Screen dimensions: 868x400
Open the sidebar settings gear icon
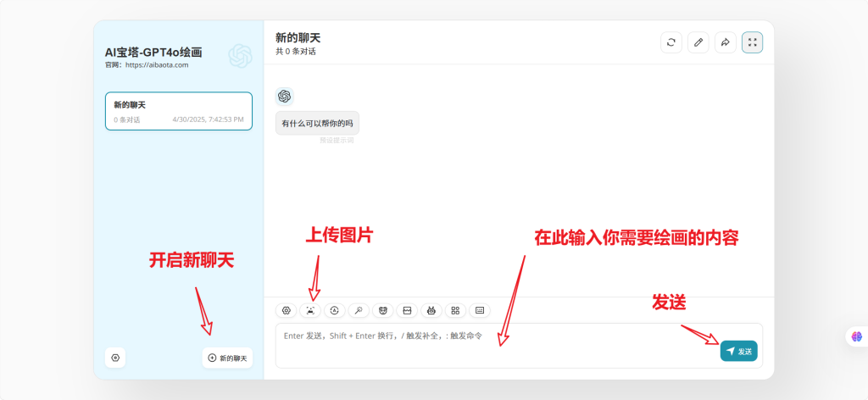[115, 358]
